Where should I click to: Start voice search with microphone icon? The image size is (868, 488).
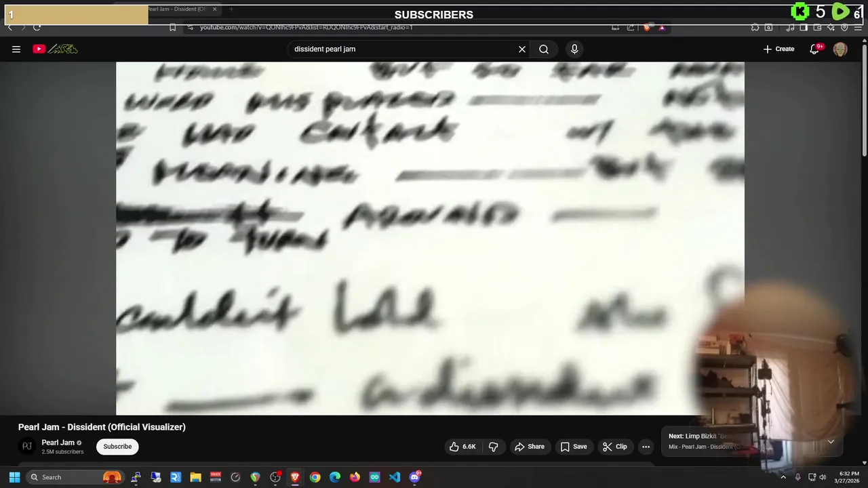click(574, 49)
